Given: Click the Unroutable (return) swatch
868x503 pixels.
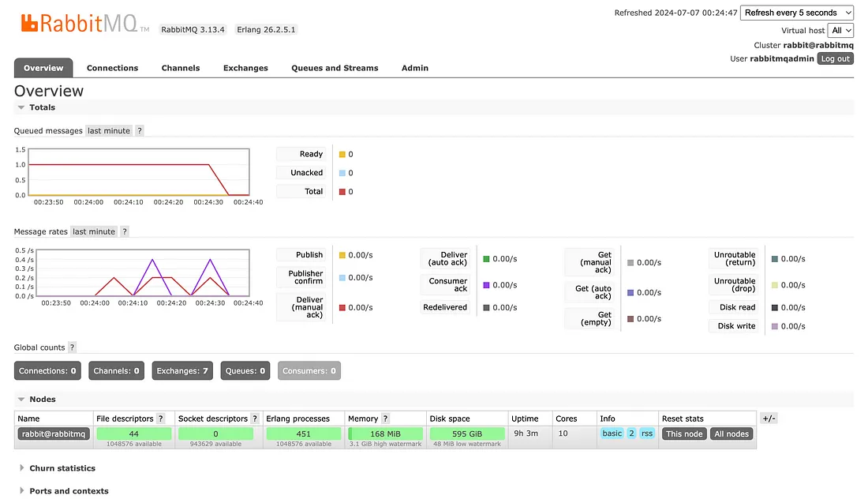Looking at the screenshot, I should pos(775,259).
